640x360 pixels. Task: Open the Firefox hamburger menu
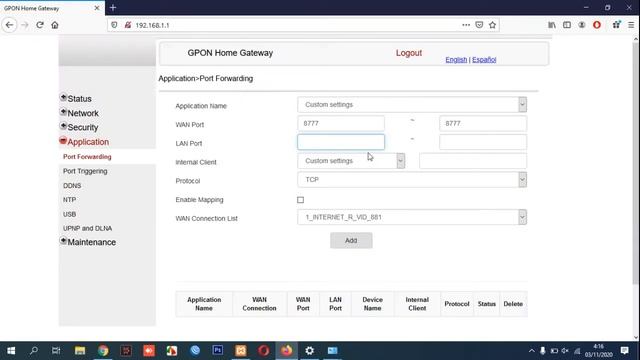pyautogui.click(x=631, y=25)
